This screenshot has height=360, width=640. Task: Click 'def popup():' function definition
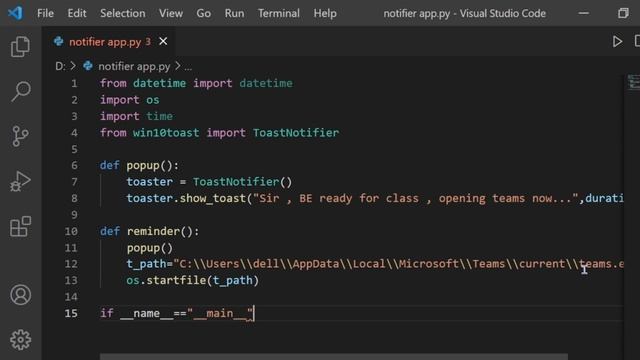point(139,165)
